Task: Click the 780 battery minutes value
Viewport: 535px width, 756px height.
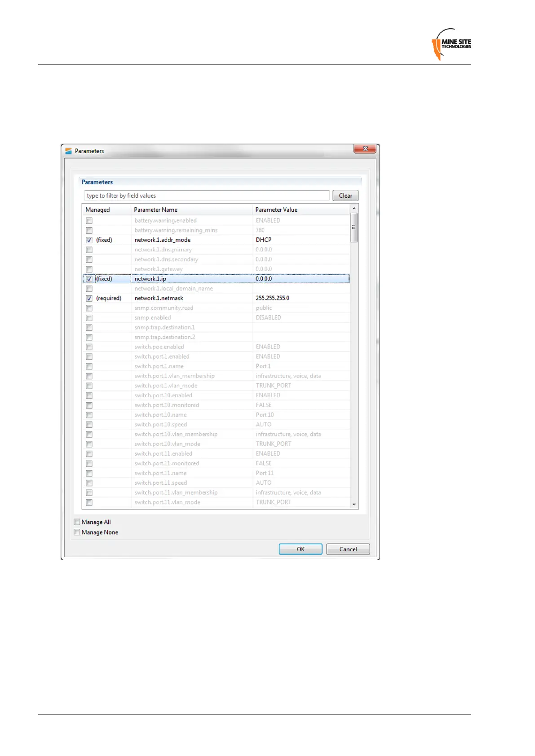Action: pos(260,230)
